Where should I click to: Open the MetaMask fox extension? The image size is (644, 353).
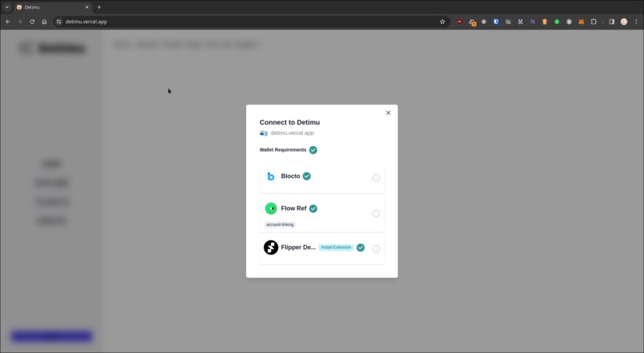(581, 22)
